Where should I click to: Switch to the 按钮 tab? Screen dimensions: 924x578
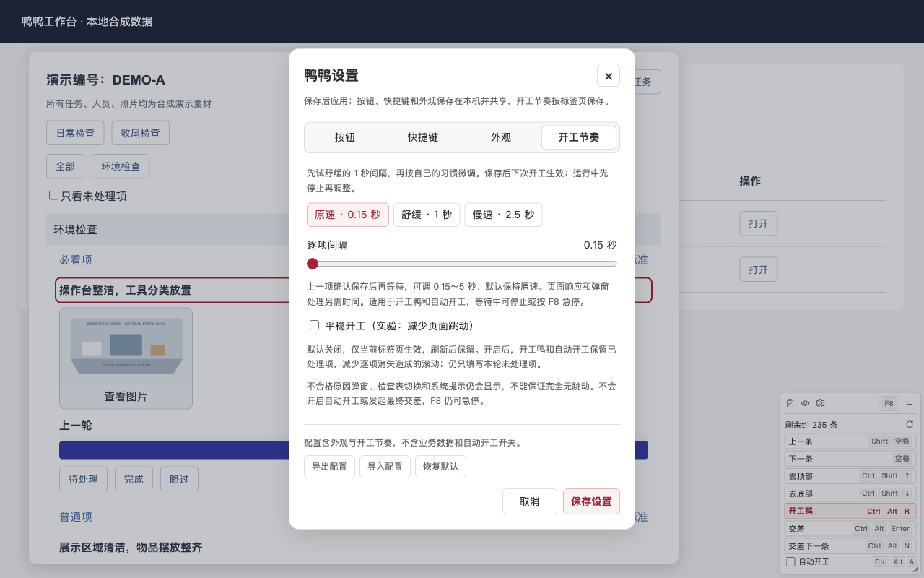345,137
